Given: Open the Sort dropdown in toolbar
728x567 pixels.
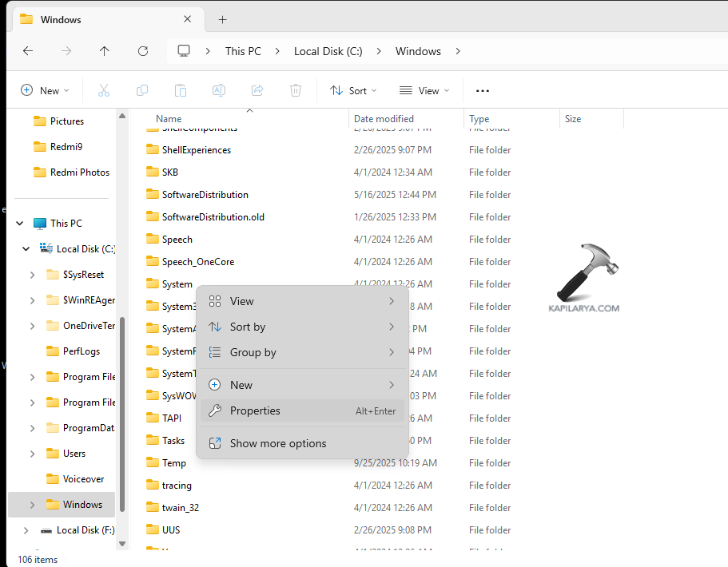Looking at the screenshot, I should click(x=353, y=91).
